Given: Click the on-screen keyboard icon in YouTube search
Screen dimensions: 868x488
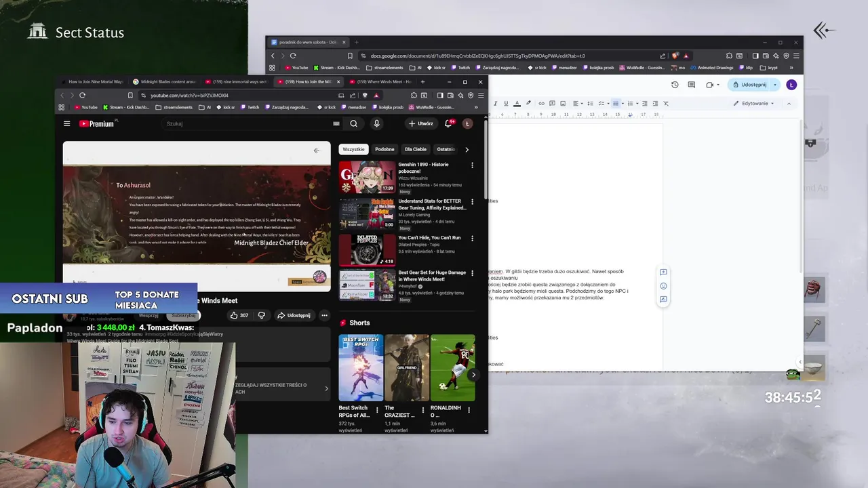Looking at the screenshot, I should [336, 123].
